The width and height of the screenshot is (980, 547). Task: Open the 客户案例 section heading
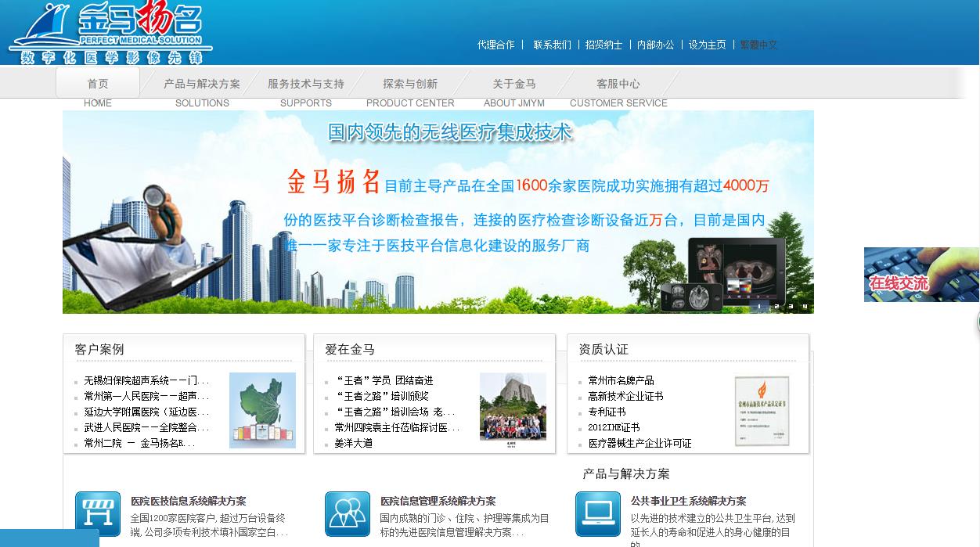(x=99, y=349)
